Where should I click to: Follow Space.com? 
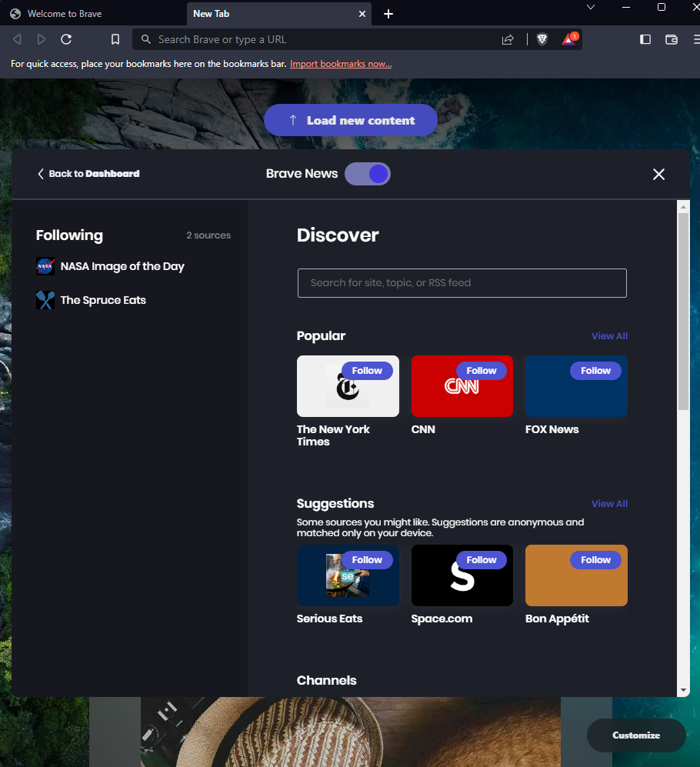click(x=482, y=560)
